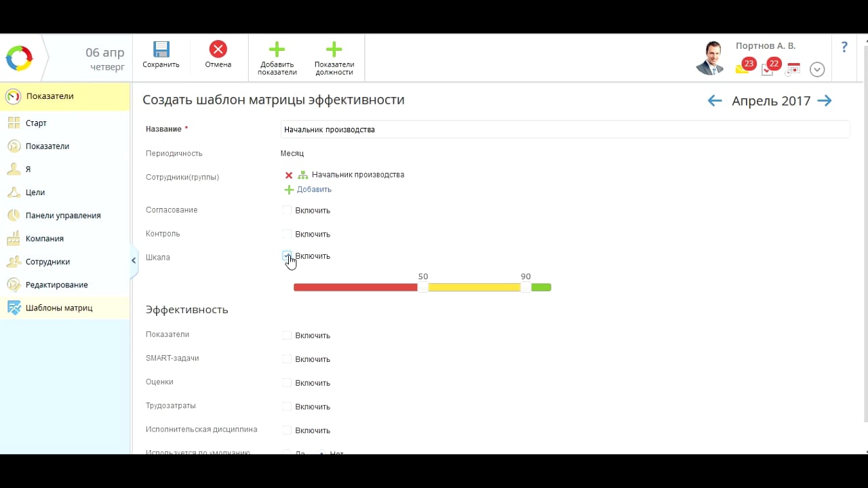The height and width of the screenshot is (488, 868).
Task: Click the Месяц periodicity value
Action: (x=292, y=154)
